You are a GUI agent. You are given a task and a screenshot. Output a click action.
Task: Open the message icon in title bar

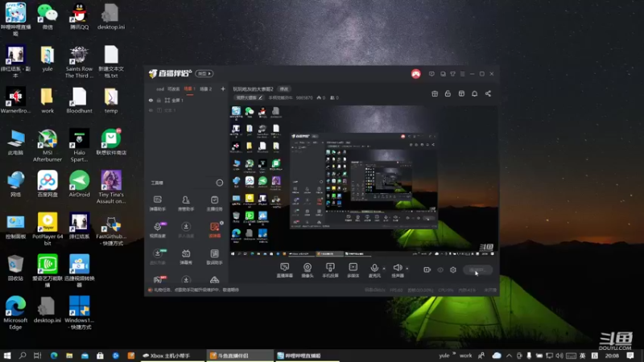tap(431, 74)
